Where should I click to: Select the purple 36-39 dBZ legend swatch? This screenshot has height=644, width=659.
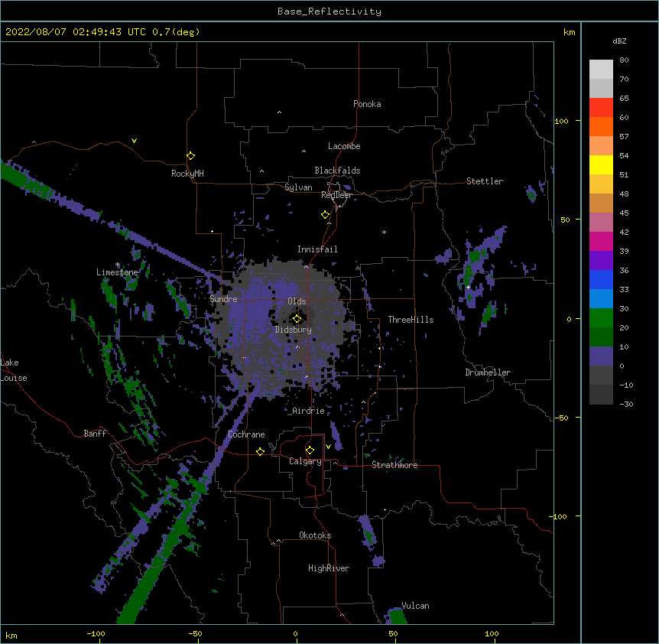pos(601,260)
